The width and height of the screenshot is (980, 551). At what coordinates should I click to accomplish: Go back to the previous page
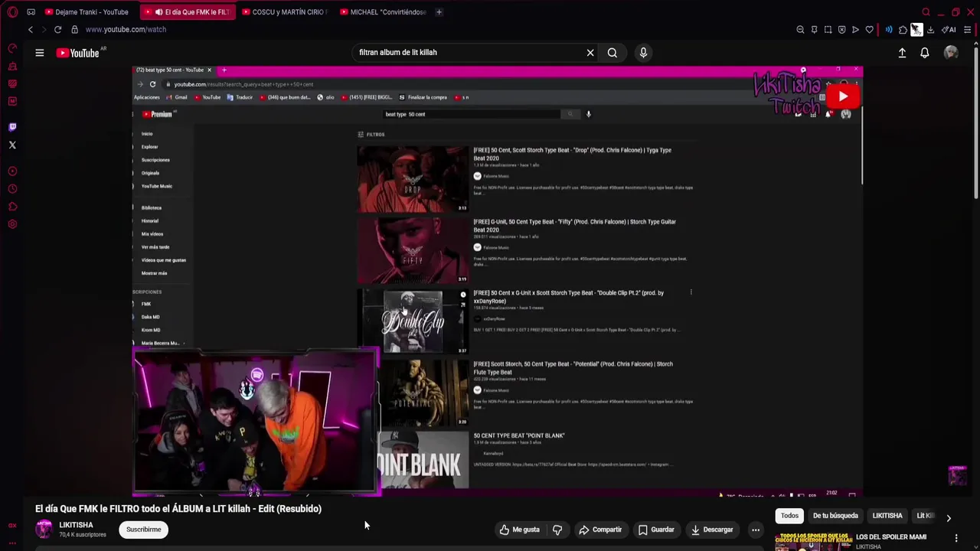click(x=31, y=29)
